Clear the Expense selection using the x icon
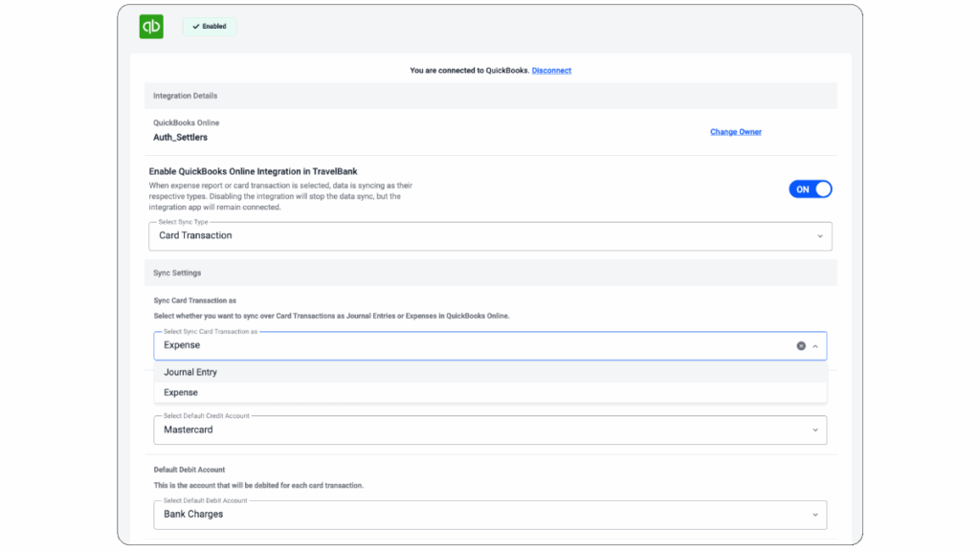 tap(802, 345)
